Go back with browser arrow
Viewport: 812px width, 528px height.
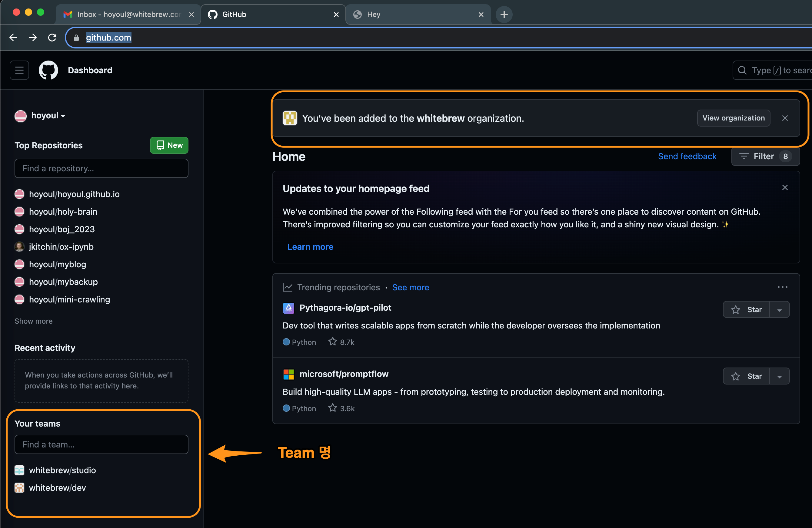tap(13, 38)
